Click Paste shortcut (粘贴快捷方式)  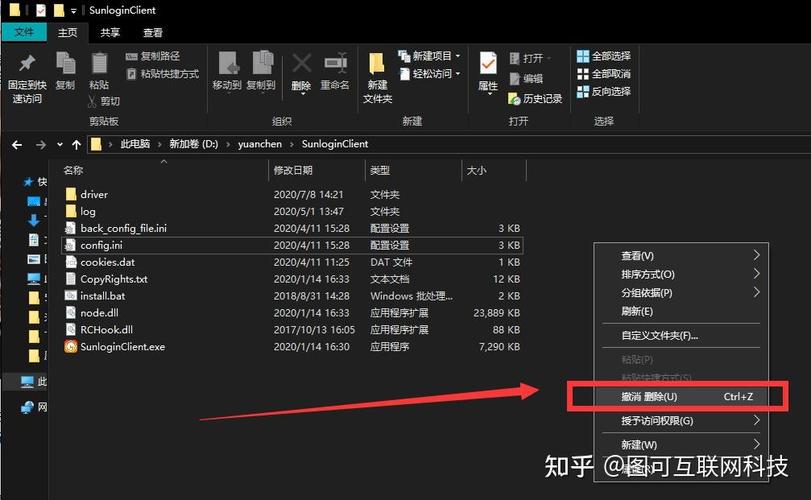pyautogui.click(x=163, y=74)
